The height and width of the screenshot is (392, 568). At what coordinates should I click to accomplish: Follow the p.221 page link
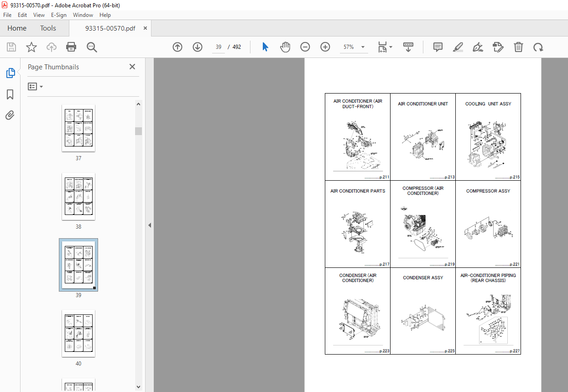(507, 264)
